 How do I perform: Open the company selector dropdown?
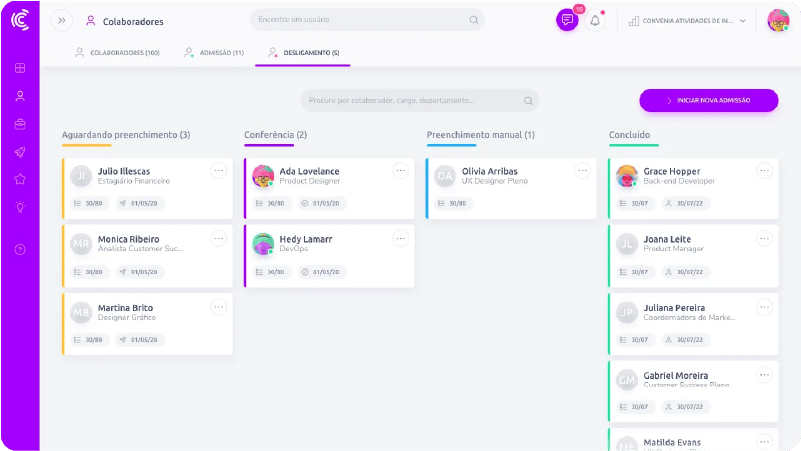tap(687, 20)
